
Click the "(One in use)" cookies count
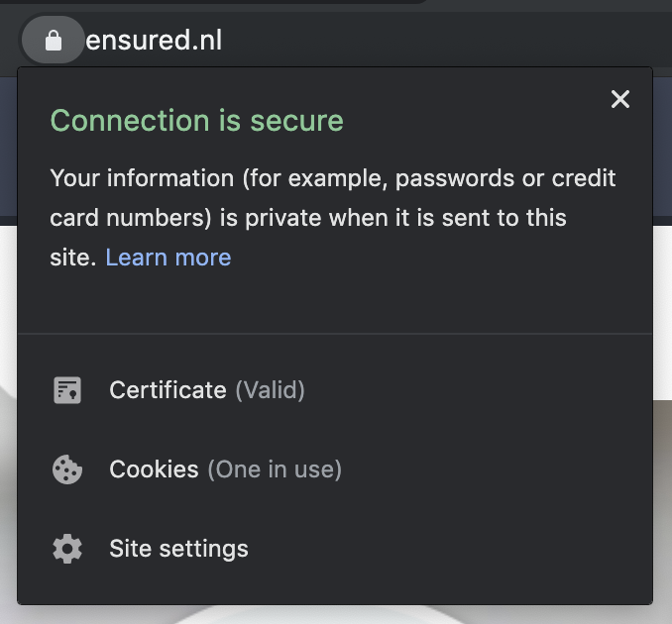pyautogui.click(x=275, y=469)
